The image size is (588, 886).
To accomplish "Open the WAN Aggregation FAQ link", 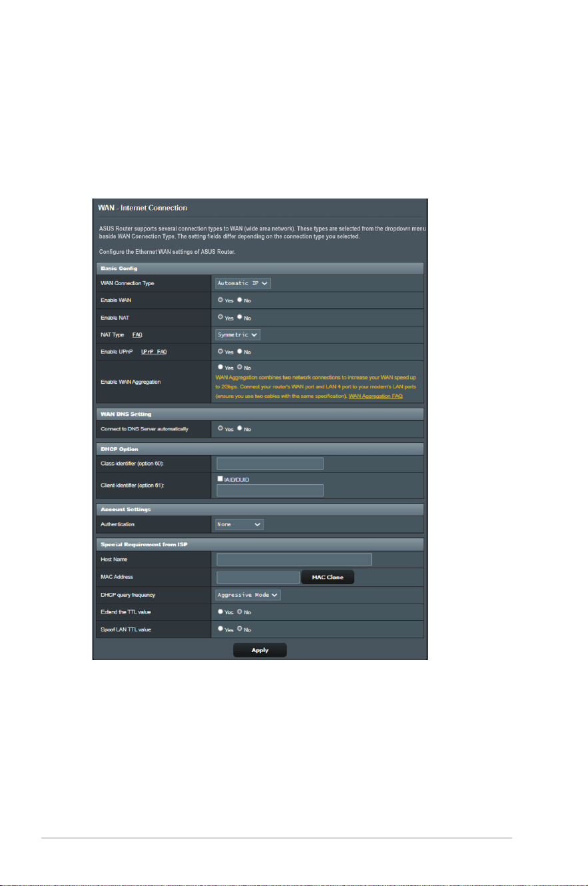I will (376, 396).
